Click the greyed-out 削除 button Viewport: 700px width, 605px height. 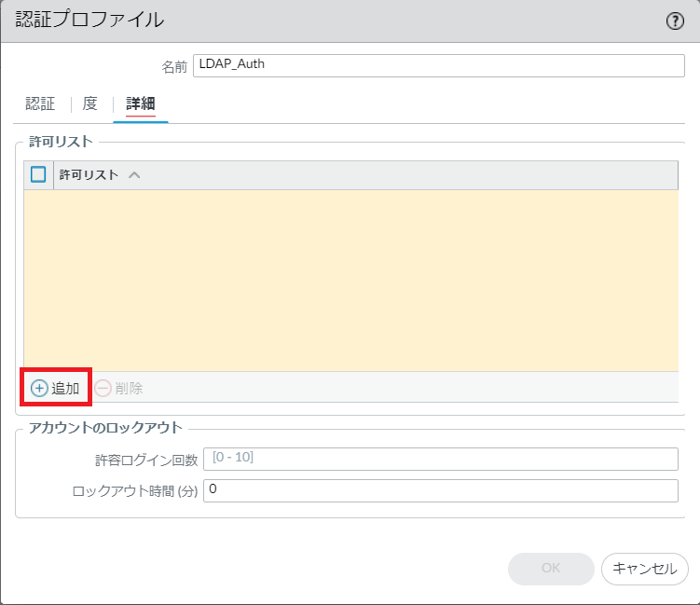pos(119,388)
